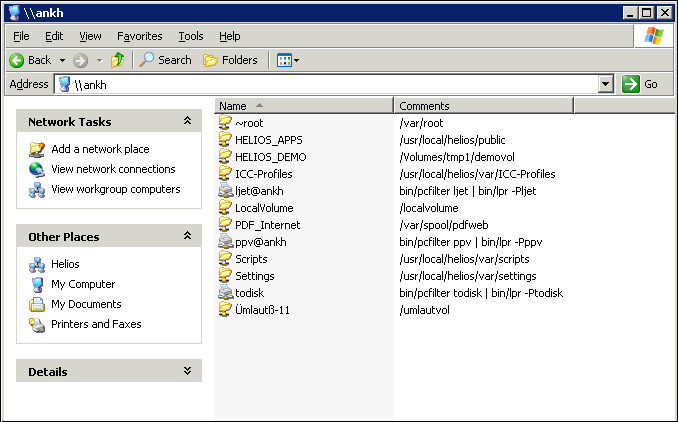The width and height of the screenshot is (678, 422).
Task: Open the Favorites menu
Action: click(140, 36)
